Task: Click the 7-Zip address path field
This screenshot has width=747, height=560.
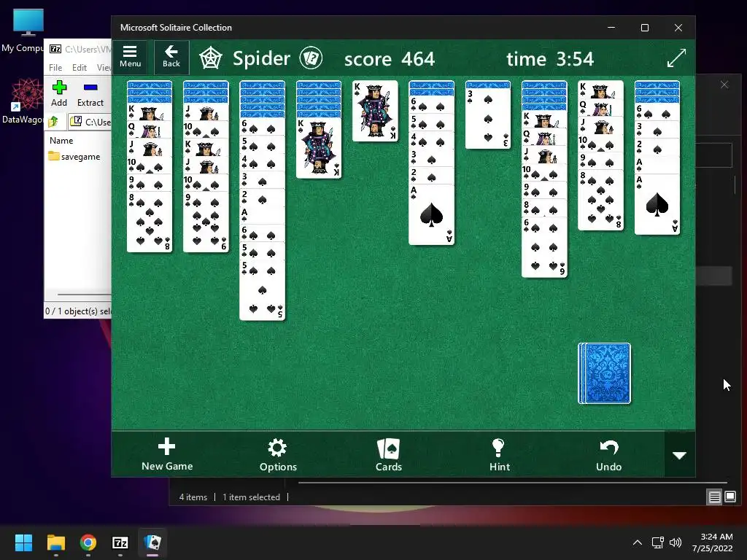Action: pos(90,122)
